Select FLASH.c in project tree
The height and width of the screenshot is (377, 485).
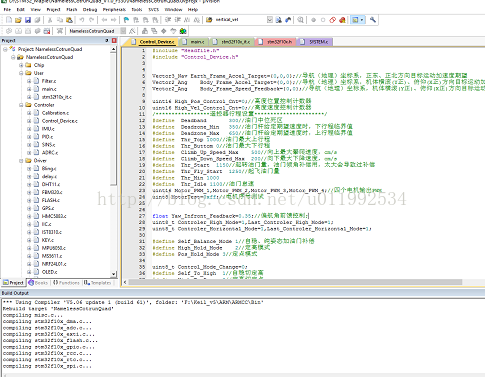(51, 200)
